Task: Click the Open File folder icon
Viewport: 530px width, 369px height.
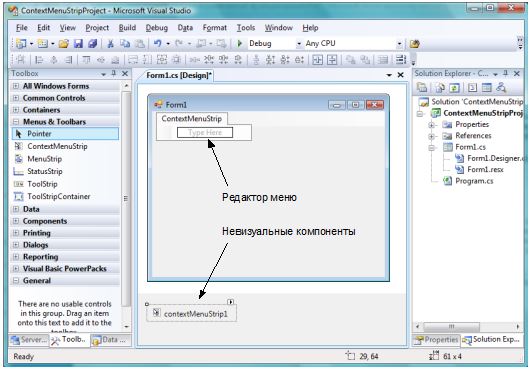Action: tap(64, 44)
